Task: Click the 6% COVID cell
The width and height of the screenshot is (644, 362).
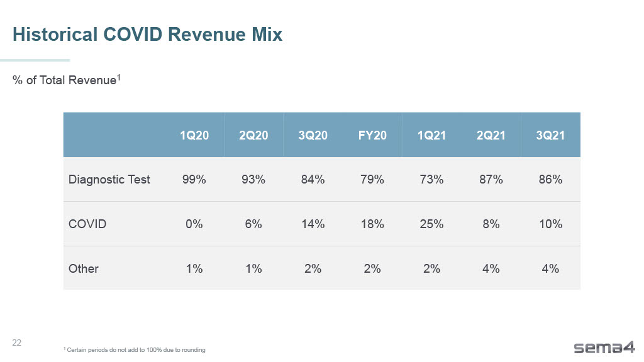Action: tap(253, 224)
